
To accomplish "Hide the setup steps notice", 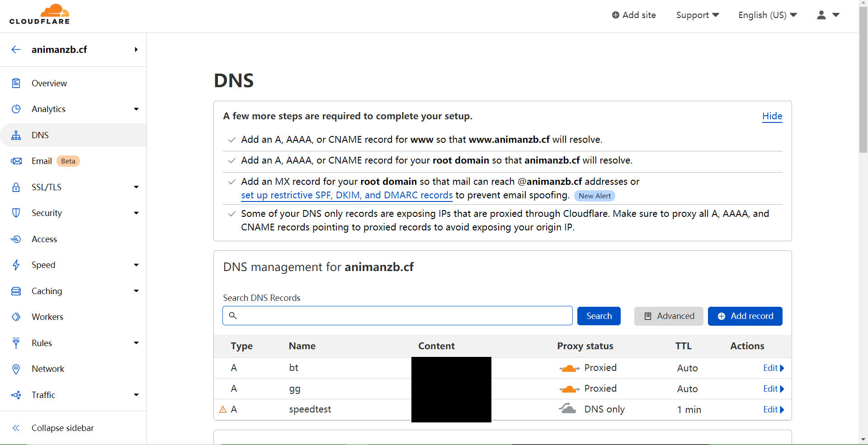I will click(772, 116).
